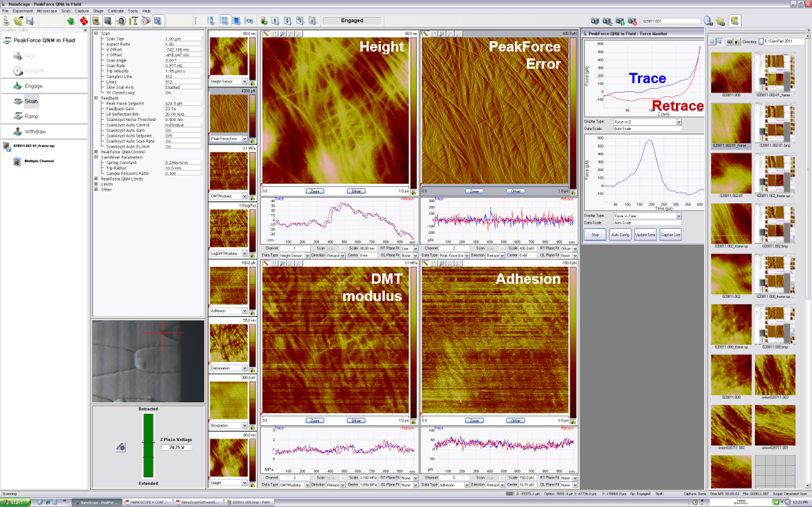Select thumbnail 020811.006 in file browser

731,73
